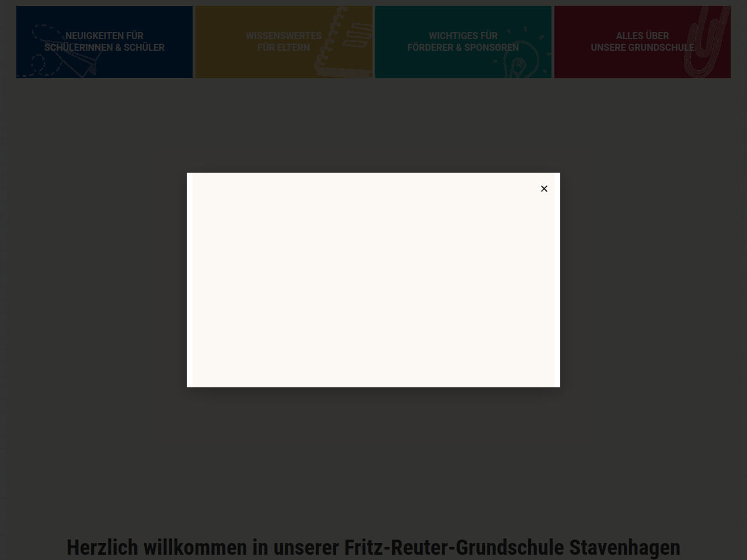Click the 'Herzlich willkommen' heading text

[x=156, y=548]
